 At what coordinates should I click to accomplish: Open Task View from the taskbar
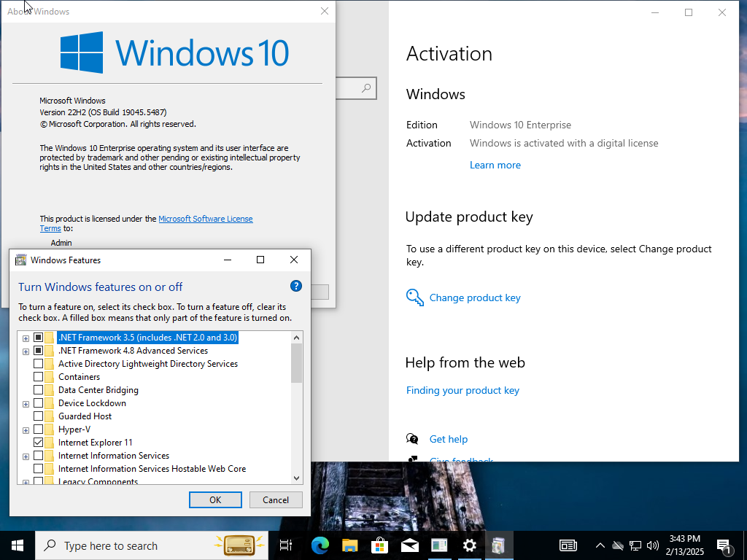286,545
